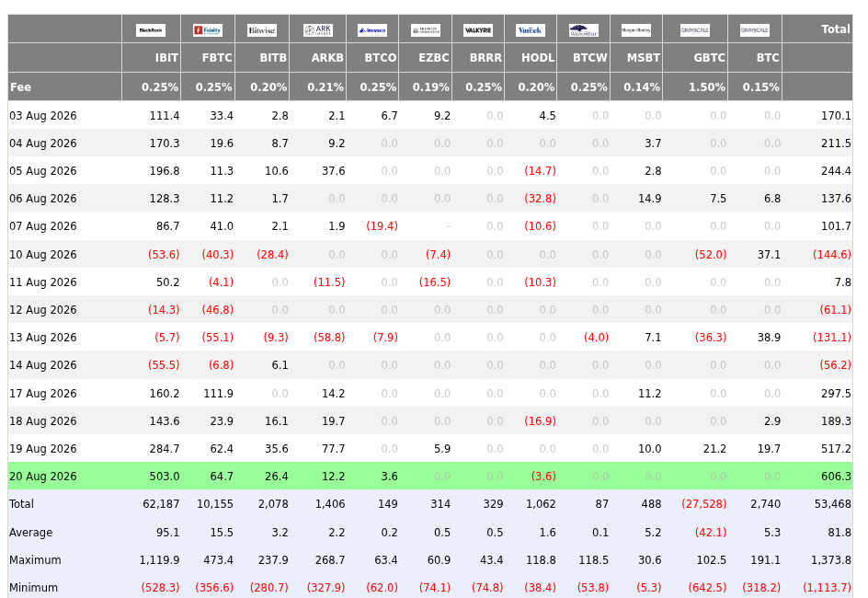868x598 pixels.
Task: Click the Morgan Stanley logo above MSBT
Action: 636,29
